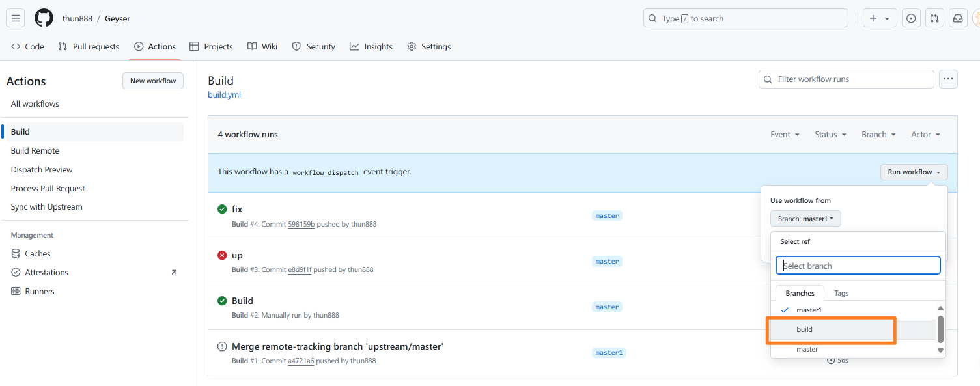This screenshot has height=386, width=980.
Task: Open commit e8d9f1f link
Action: (300, 269)
